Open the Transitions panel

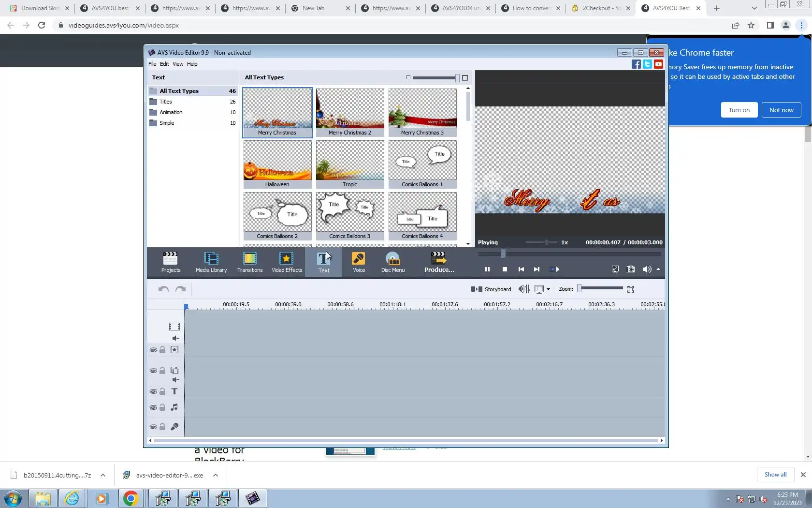[x=250, y=262]
